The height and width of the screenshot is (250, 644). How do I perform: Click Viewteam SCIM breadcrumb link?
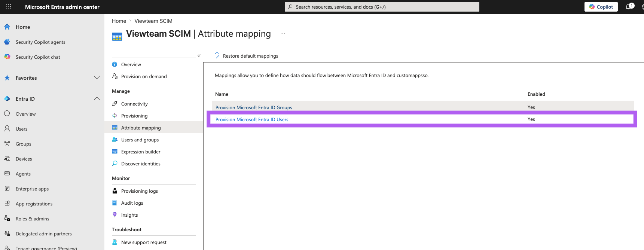153,21
